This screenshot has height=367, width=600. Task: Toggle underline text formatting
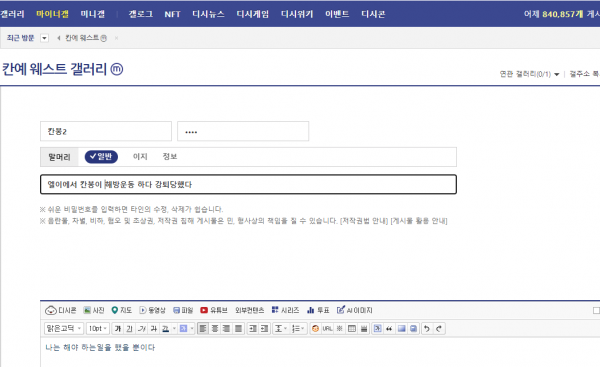click(x=130, y=329)
